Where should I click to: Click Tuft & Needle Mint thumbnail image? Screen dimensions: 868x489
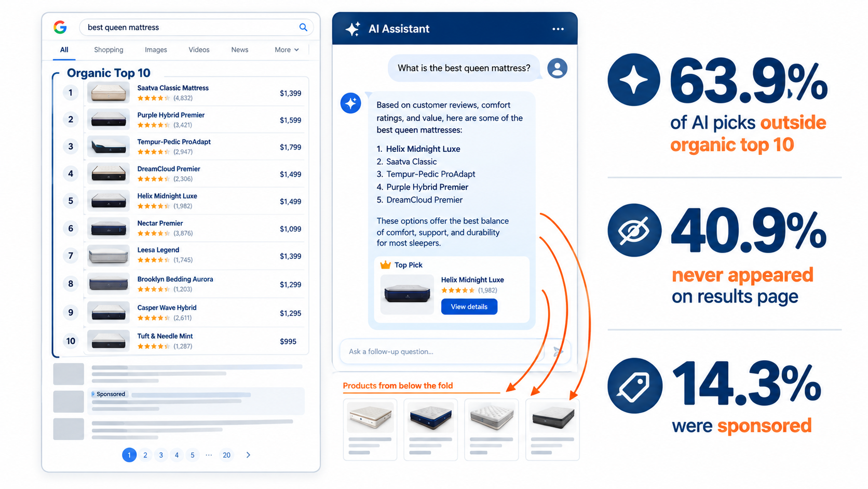pyautogui.click(x=108, y=341)
